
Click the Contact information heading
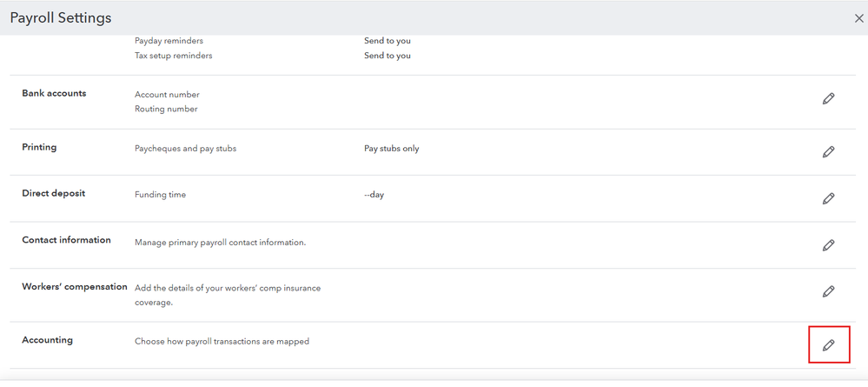(66, 240)
